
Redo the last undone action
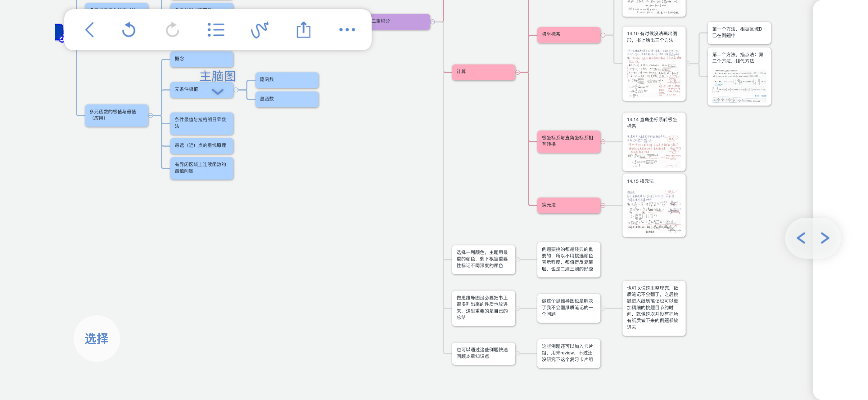pos(172,30)
